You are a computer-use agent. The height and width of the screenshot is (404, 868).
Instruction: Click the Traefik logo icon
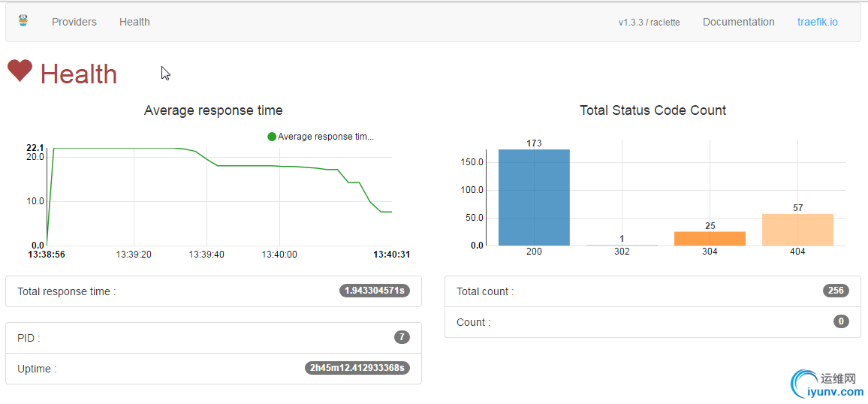point(23,21)
